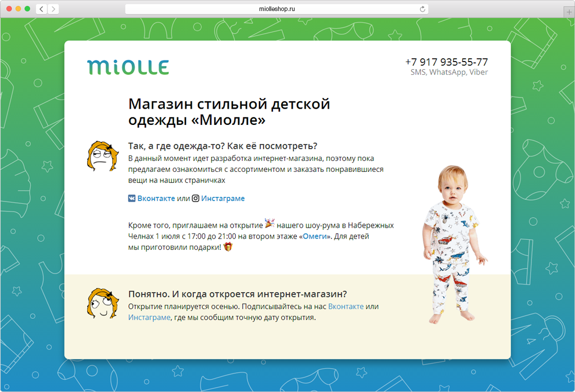Viewport: 575px width, 392px height.
Task: Click the toddler in pajamas photo
Action: (x=454, y=244)
